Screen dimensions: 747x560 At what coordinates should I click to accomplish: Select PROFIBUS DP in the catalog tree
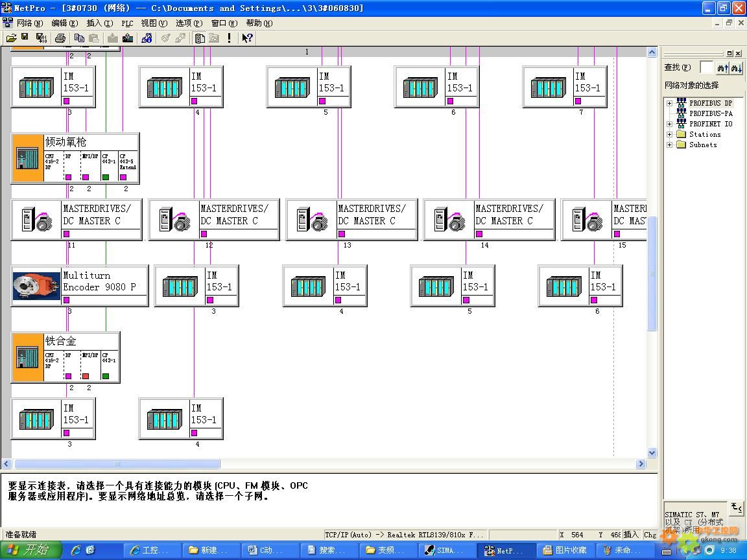point(711,103)
